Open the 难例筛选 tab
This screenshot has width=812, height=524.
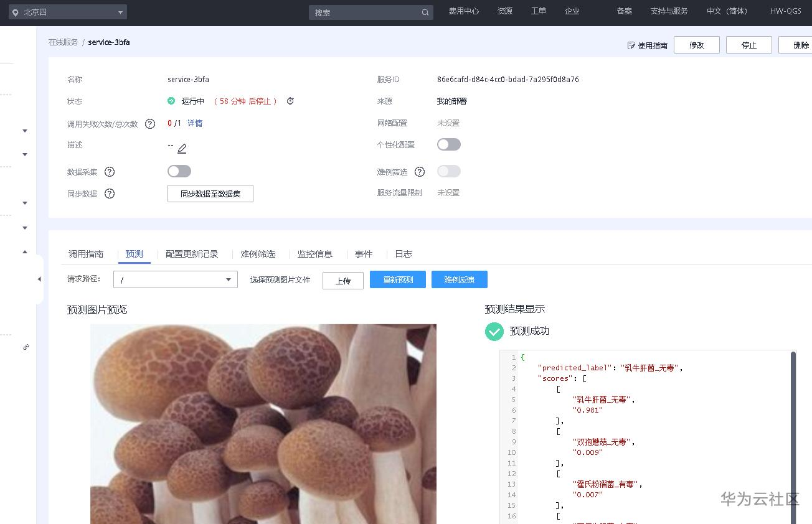(x=258, y=254)
